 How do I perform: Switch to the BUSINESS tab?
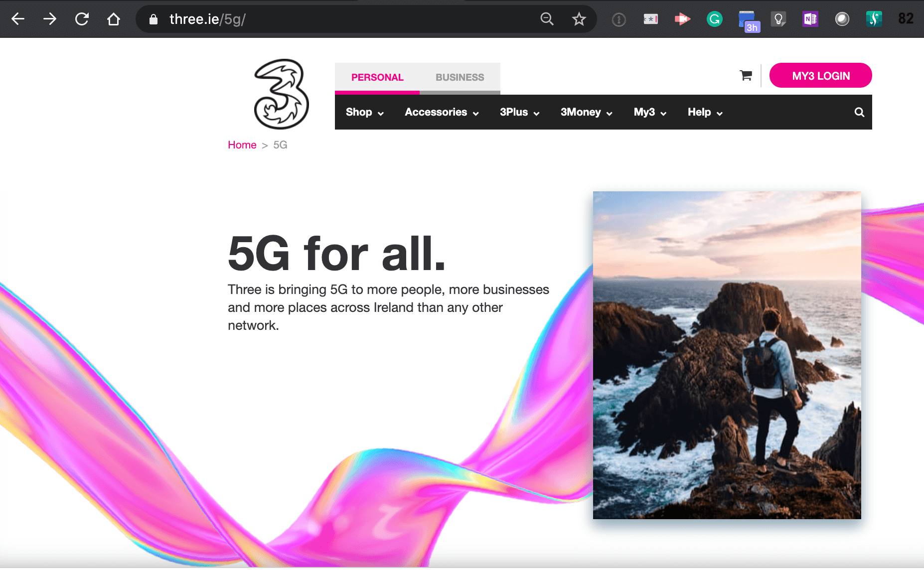(460, 77)
